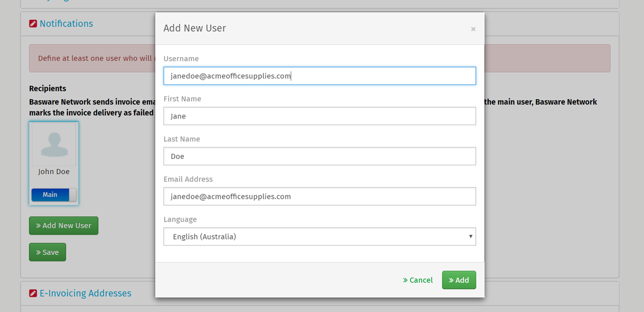Click the First Name field containing Jane
644x312 pixels.
(319, 116)
